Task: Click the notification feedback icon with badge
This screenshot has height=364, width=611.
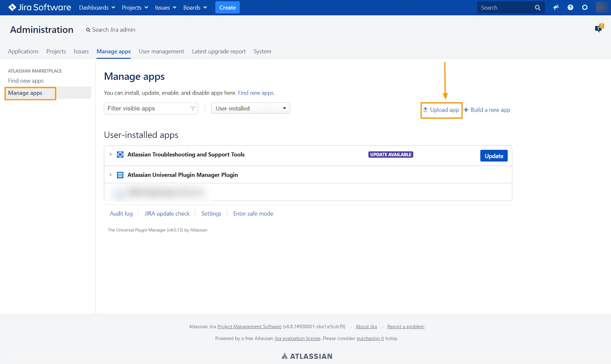Action: pyautogui.click(x=599, y=28)
